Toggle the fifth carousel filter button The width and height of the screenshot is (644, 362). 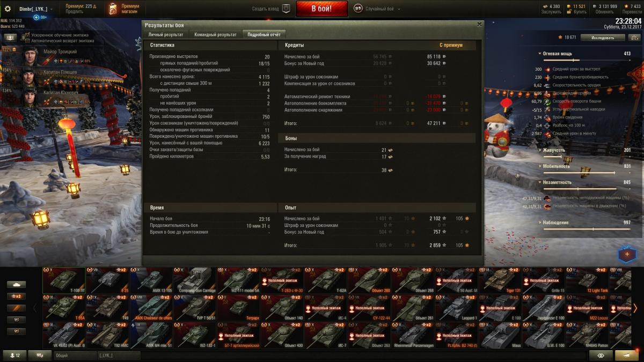coord(16,331)
